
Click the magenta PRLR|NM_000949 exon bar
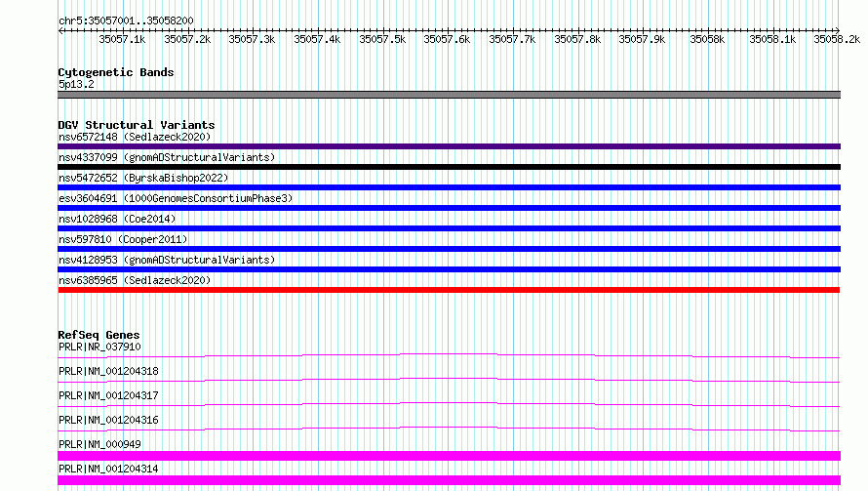coord(449,456)
